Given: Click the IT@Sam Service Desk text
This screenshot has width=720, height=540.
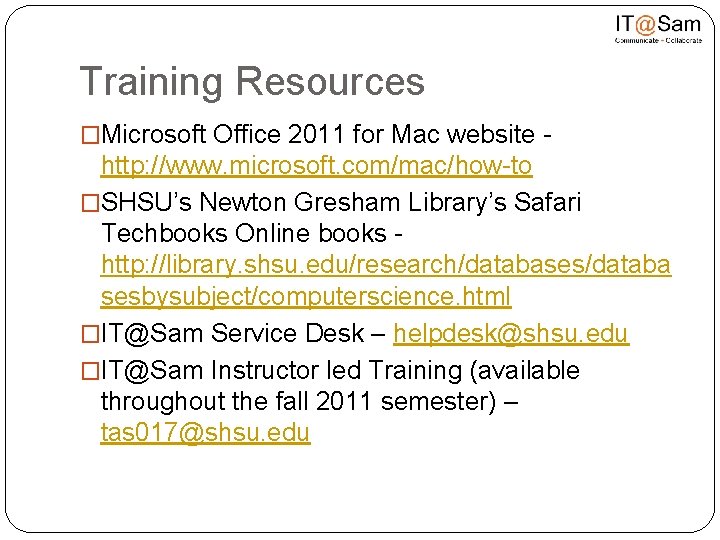Looking at the screenshot, I should [x=232, y=333].
